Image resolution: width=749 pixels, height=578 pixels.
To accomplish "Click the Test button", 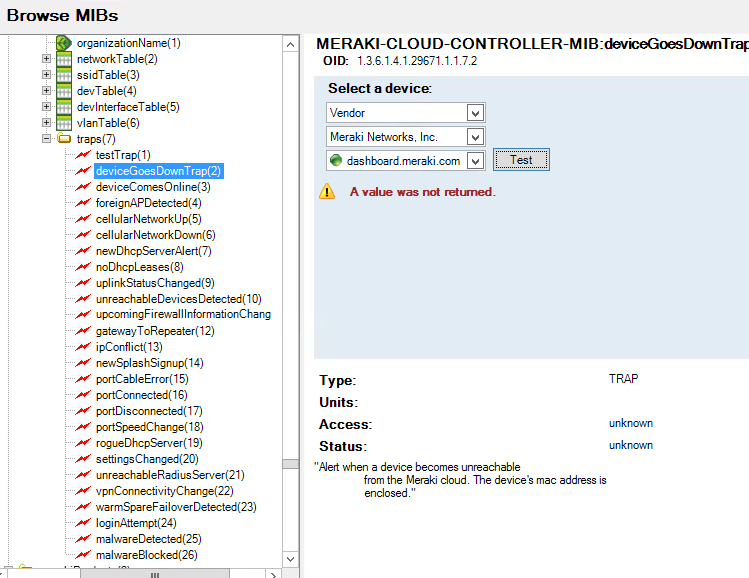I will pos(521,160).
